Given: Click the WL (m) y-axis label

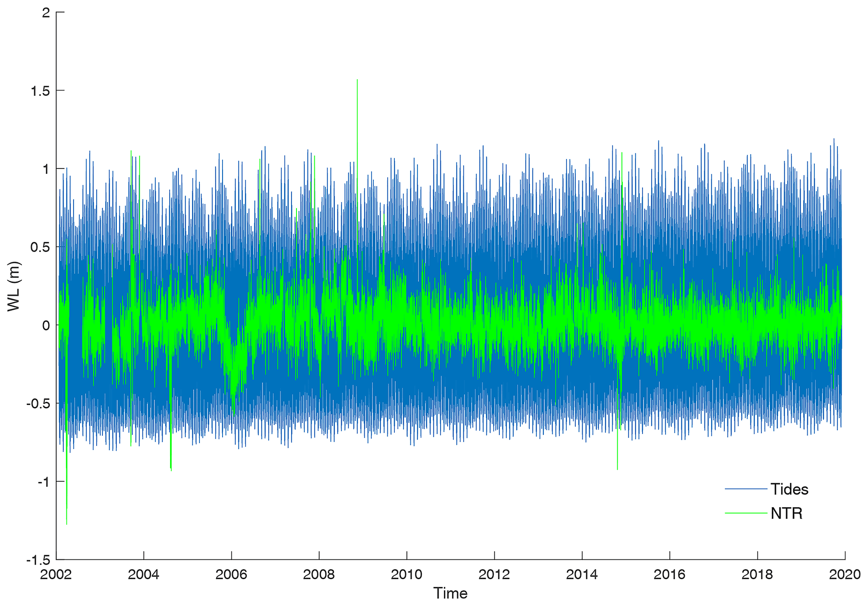Looking at the screenshot, I should point(14,286).
